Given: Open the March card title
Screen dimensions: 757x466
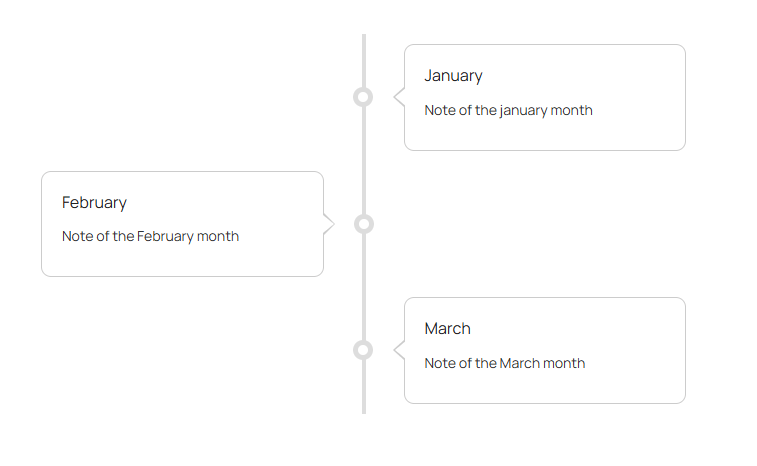Looking at the screenshot, I should 447,329.
